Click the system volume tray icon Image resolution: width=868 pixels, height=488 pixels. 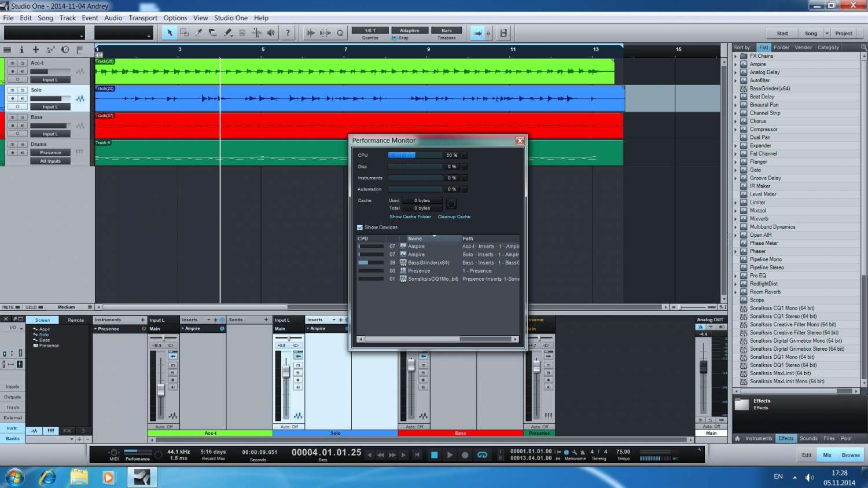(809, 477)
